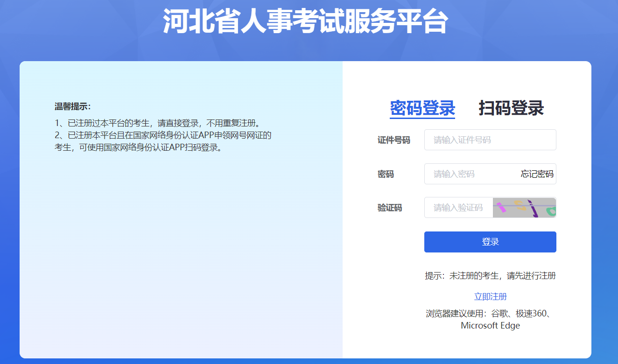Focus the 请输入证件号码 input field

point(490,140)
